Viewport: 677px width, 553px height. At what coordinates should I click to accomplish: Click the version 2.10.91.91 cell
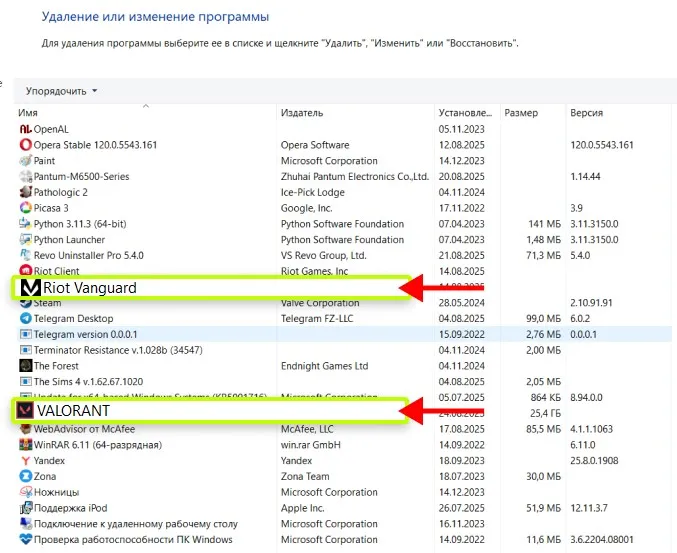click(x=591, y=303)
